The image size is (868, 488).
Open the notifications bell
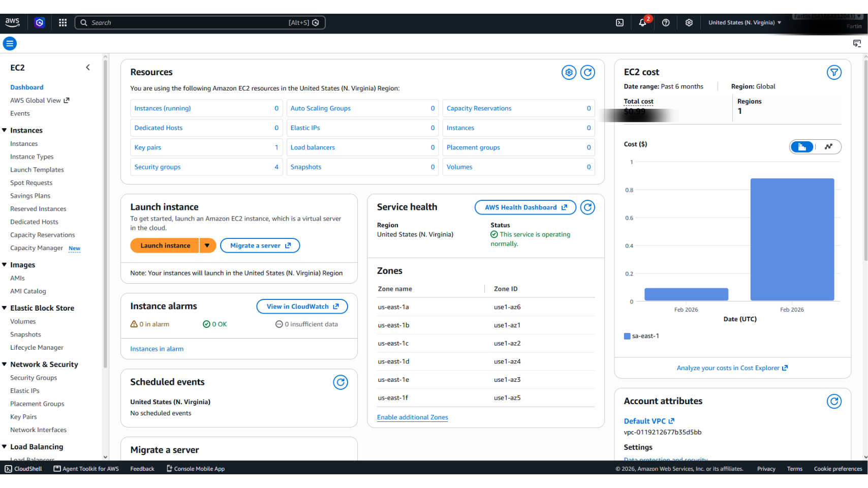[643, 22]
